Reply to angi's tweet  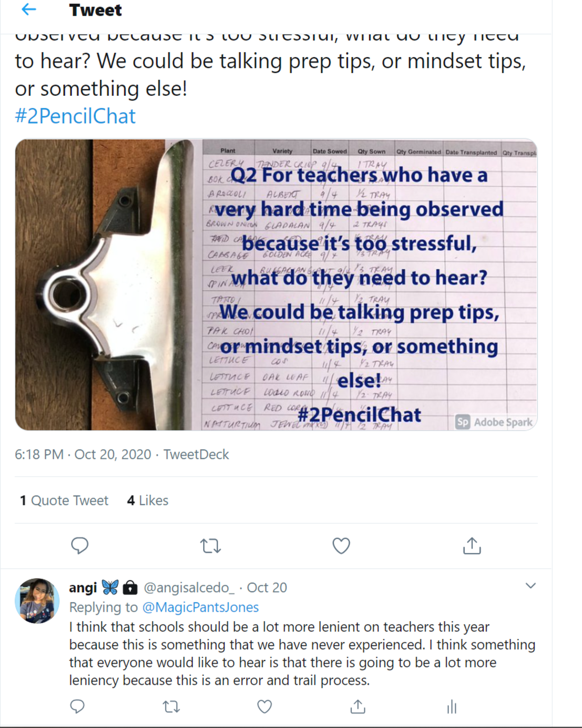click(77, 706)
